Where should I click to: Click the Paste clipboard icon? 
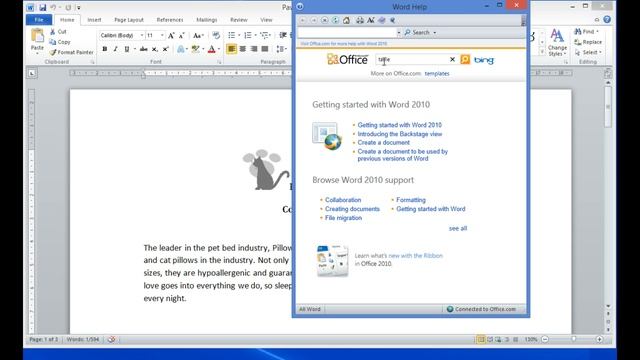37,36
